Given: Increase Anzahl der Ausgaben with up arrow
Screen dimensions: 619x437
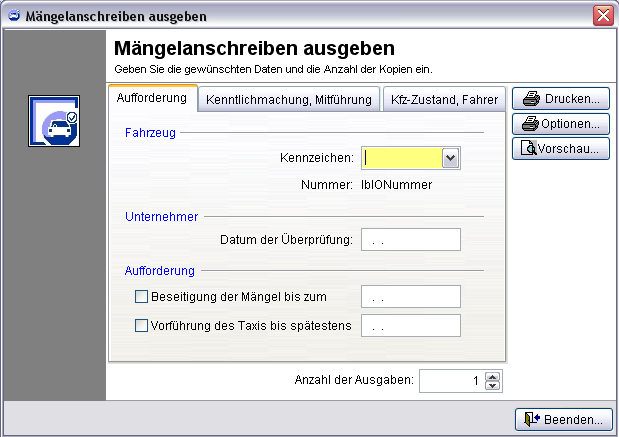Looking at the screenshot, I should coord(491,376).
